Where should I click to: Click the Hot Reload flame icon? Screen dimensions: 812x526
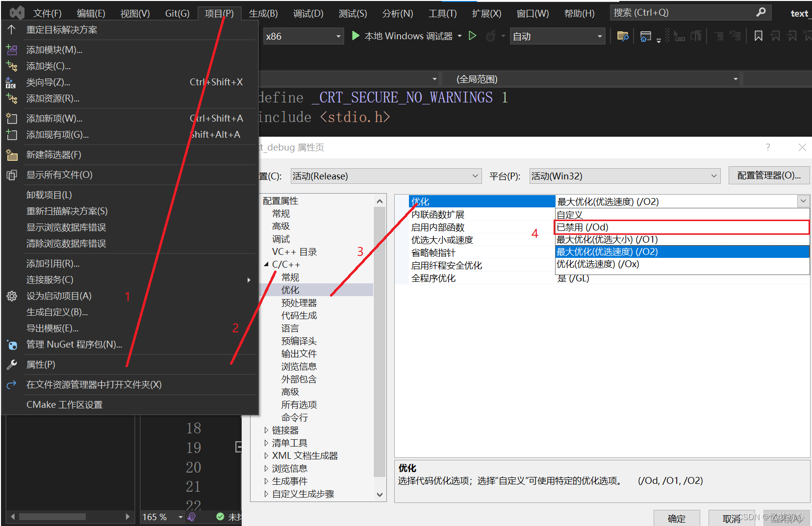pos(490,36)
